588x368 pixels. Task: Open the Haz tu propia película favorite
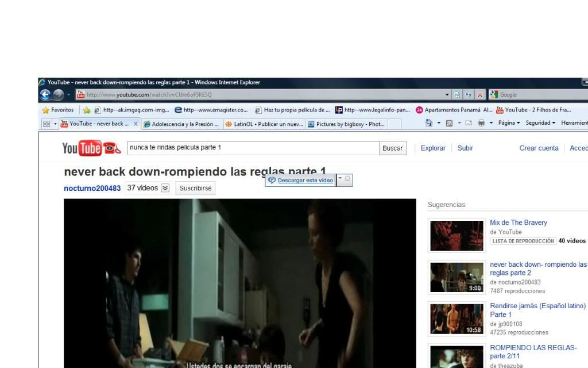coord(292,110)
